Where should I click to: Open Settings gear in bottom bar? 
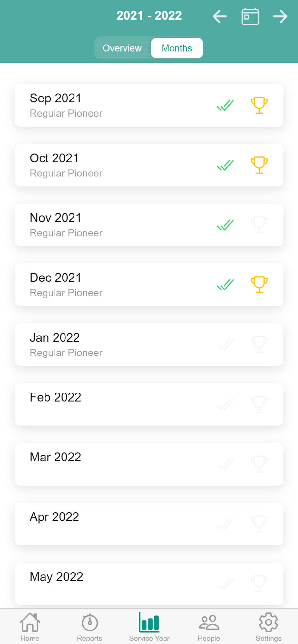(268, 627)
